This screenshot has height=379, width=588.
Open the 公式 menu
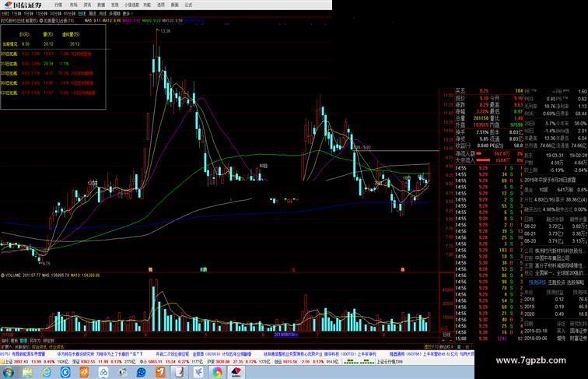189,5
